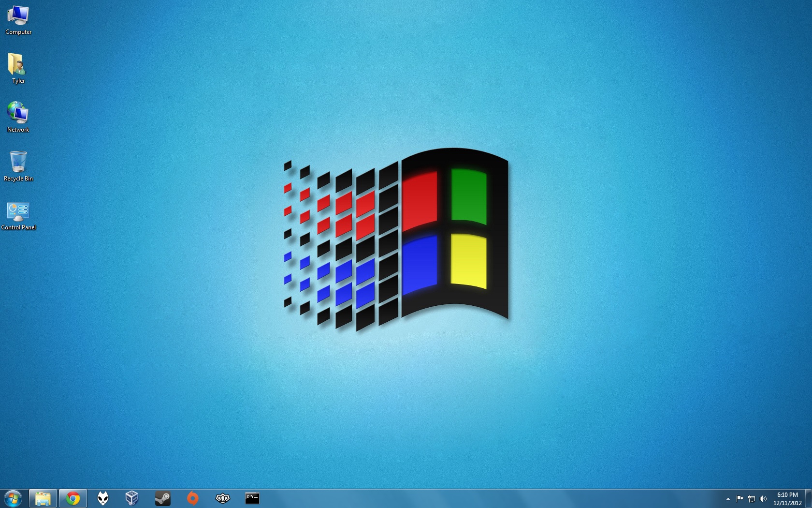Switch to Google Chrome in the taskbar
This screenshot has height=508, width=812.
(73, 498)
